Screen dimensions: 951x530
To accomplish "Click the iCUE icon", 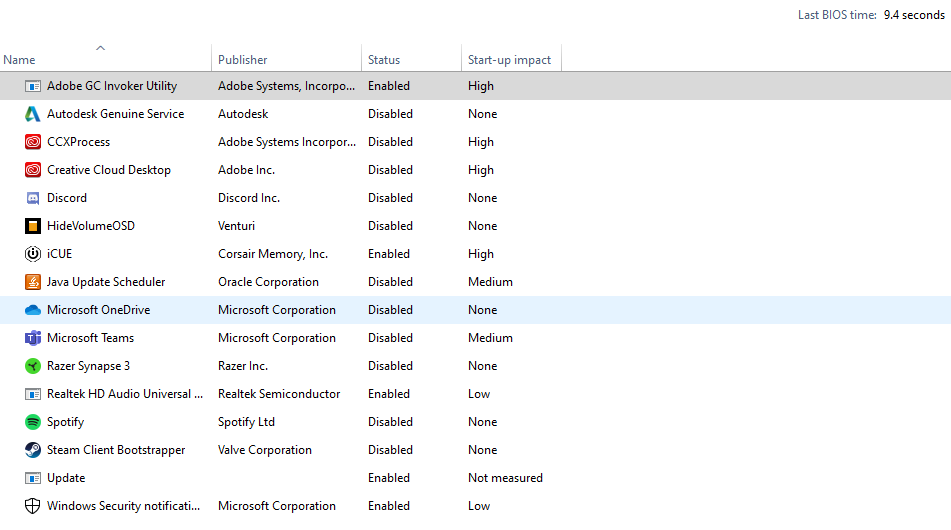I will 33,253.
